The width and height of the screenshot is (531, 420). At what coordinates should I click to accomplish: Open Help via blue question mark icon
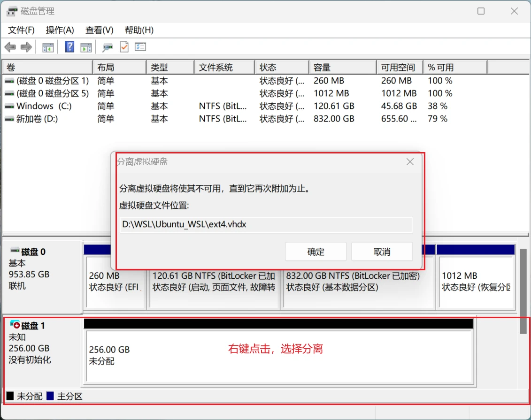click(x=69, y=47)
